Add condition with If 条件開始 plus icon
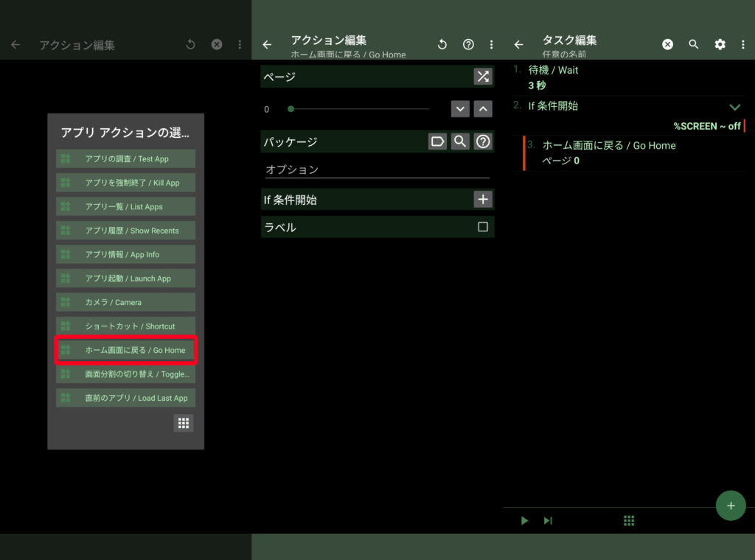Image resolution: width=755 pixels, height=560 pixels. pos(483,199)
